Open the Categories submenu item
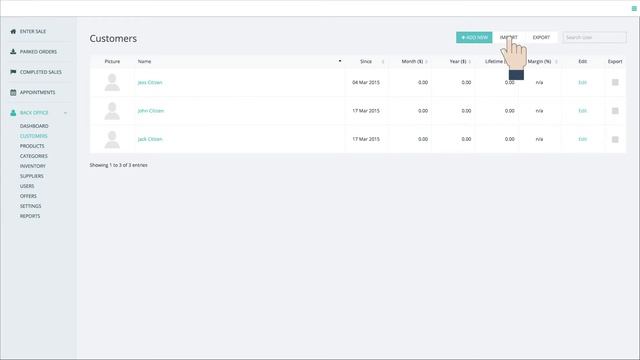The image size is (640, 360). tap(34, 156)
